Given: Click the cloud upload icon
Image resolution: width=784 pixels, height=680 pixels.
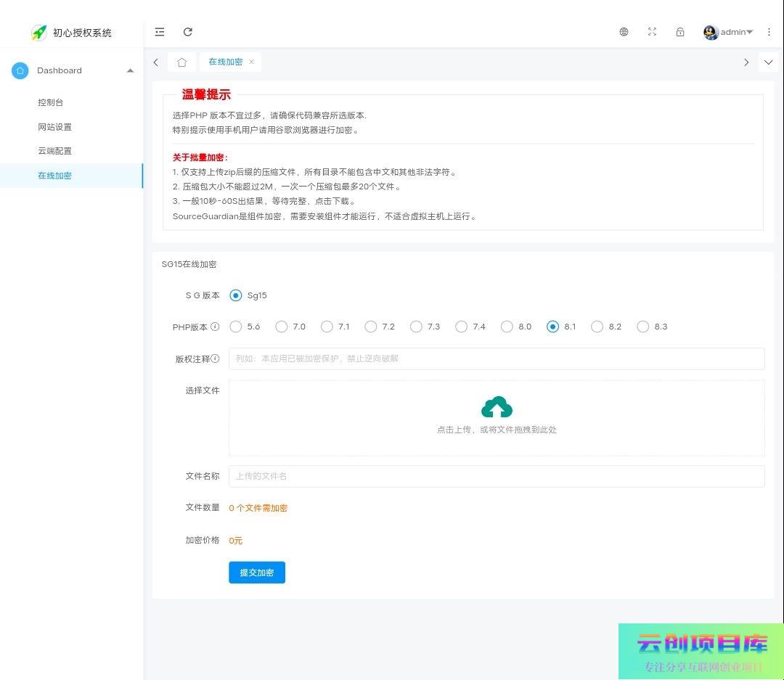Looking at the screenshot, I should pos(497,408).
